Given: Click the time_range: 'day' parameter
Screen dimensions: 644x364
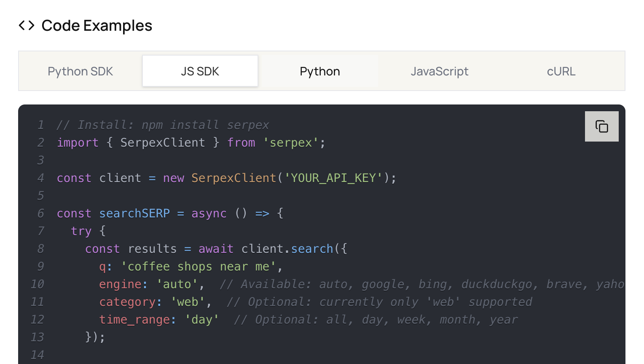Looking at the screenshot, I should coord(158,319).
